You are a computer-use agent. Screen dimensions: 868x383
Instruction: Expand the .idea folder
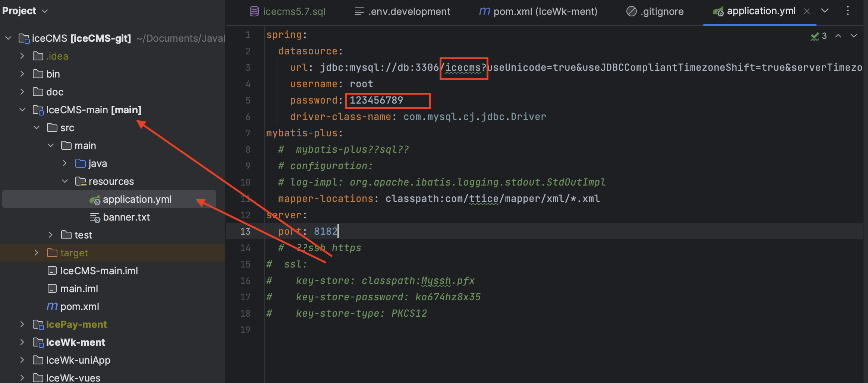(22, 56)
